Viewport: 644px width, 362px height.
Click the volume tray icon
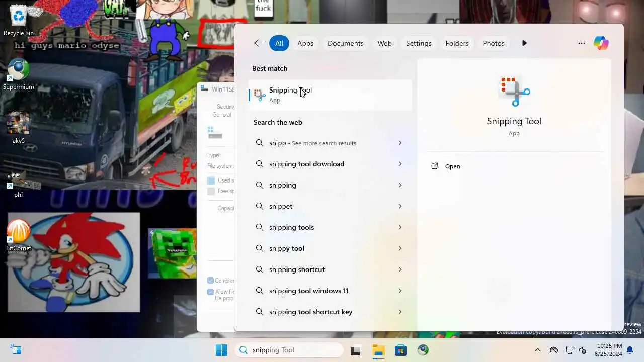click(583, 350)
